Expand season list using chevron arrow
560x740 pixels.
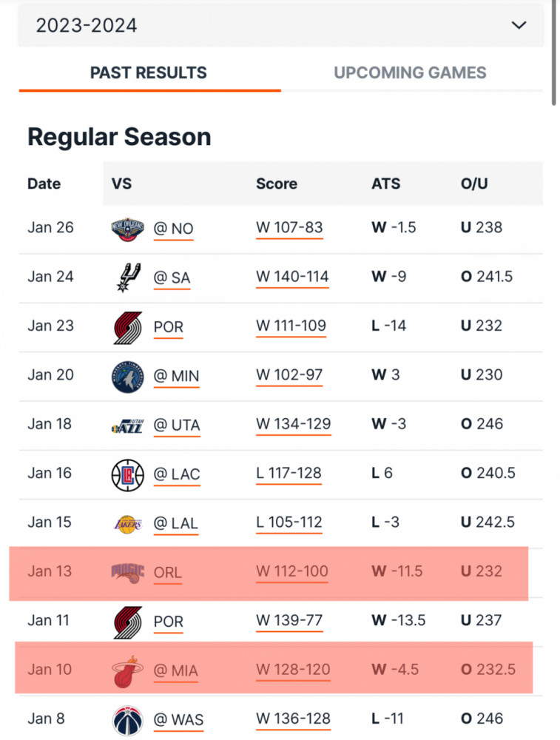point(519,25)
